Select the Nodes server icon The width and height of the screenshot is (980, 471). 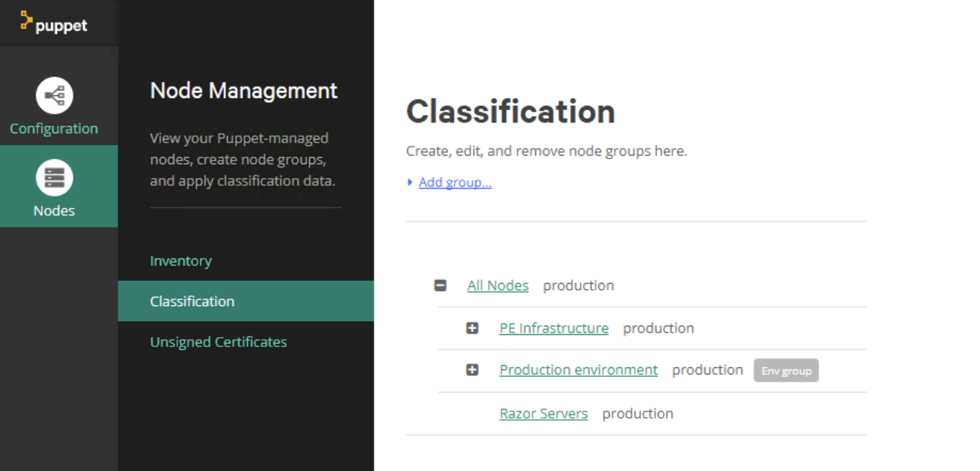coord(54,177)
